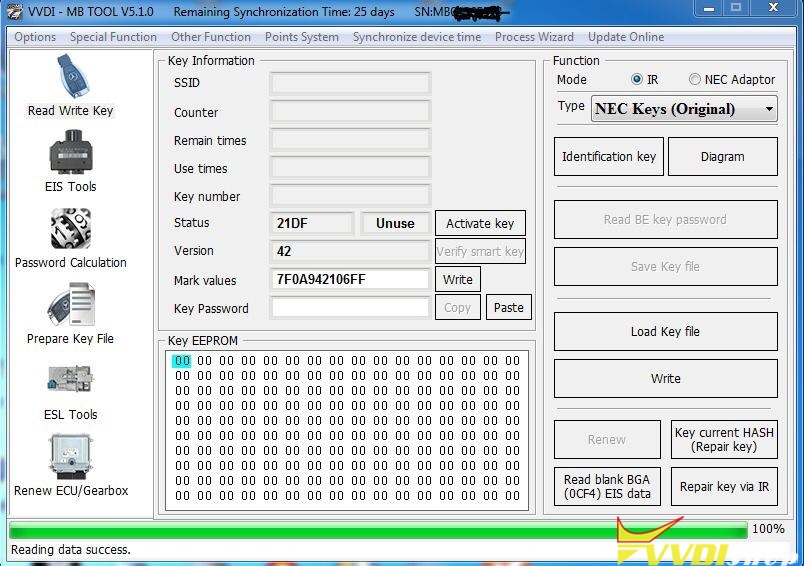Open the Other Function menu
The width and height of the screenshot is (804, 566).
211,37
